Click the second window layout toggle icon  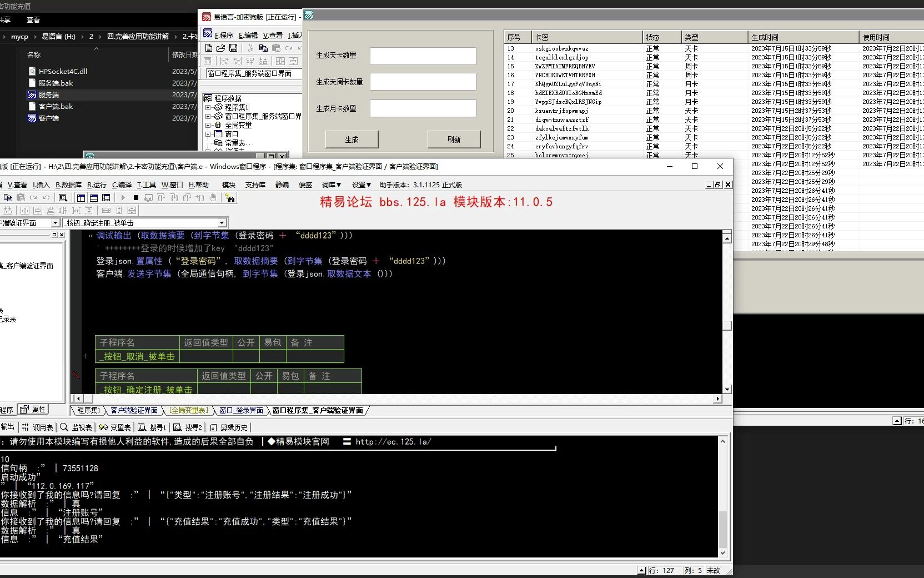(93, 197)
